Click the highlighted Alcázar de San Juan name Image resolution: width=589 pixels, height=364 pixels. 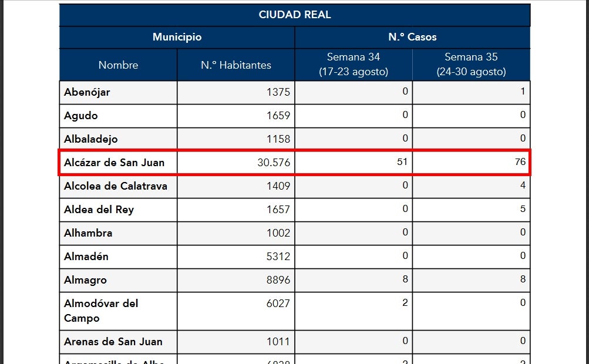(x=115, y=163)
